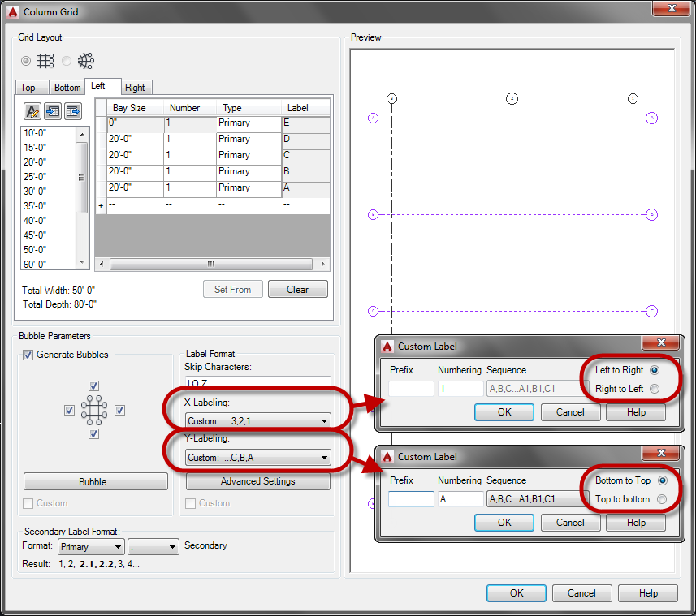This screenshot has height=616, width=696.
Task: Click the Advanced Settings button
Action: point(257,483)
